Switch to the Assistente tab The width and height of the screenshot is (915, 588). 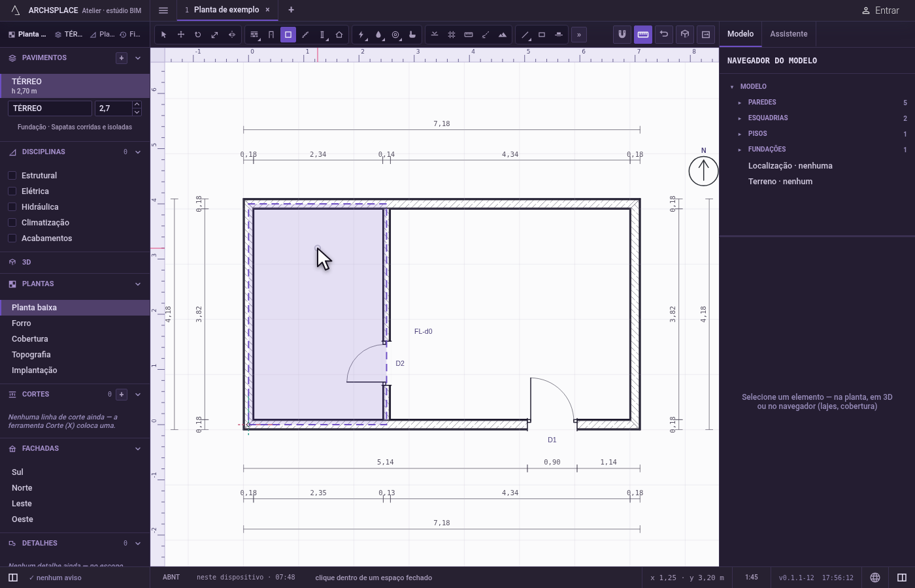788,34
